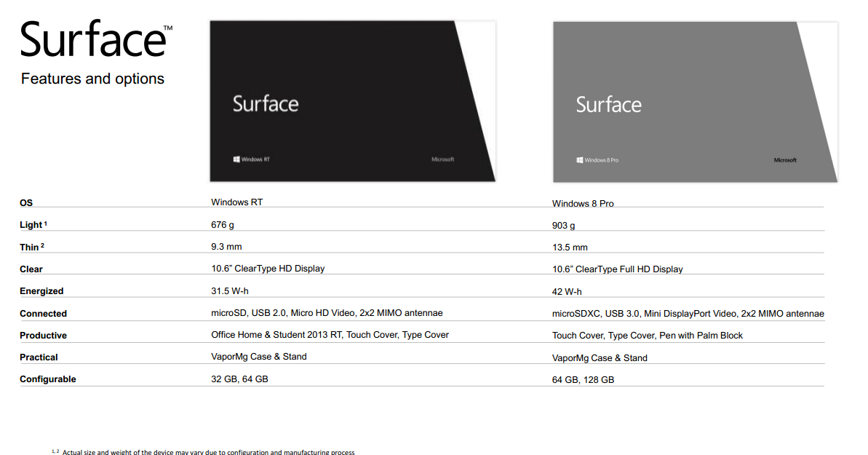Click the "9.3 mm" thickness value
This screenshot has height=455, width=868.
pos(226,247)
